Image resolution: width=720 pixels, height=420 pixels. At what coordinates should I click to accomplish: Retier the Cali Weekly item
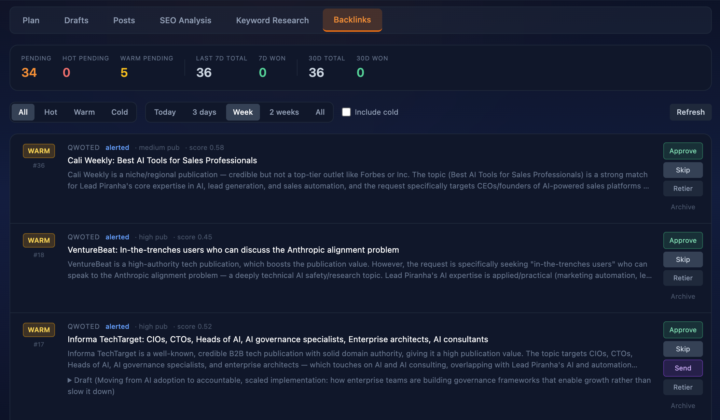coord(683,189)
